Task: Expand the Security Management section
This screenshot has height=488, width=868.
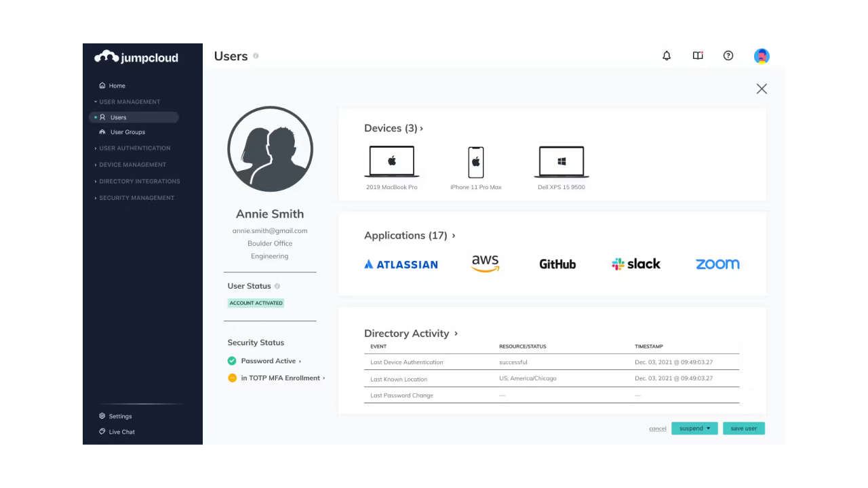Action: [x=134, y=198]
